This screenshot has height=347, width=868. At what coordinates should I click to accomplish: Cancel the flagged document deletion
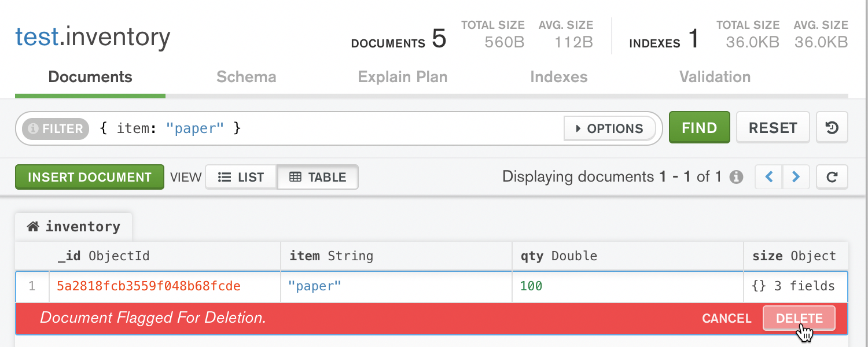pos(726,318)
